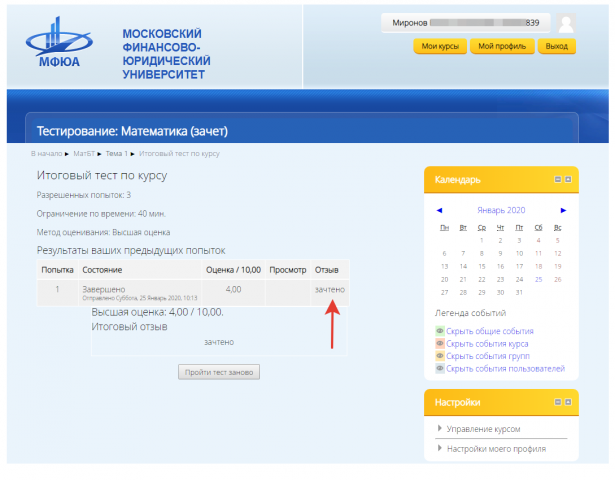Click Тестирование: Математика (зачет) heading

click(x=132, y=131)
